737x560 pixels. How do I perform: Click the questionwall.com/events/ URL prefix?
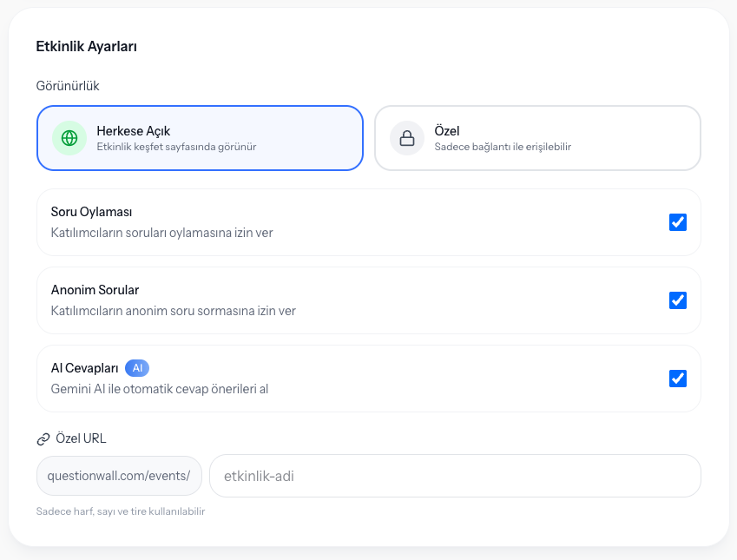[x=119, y=476]
